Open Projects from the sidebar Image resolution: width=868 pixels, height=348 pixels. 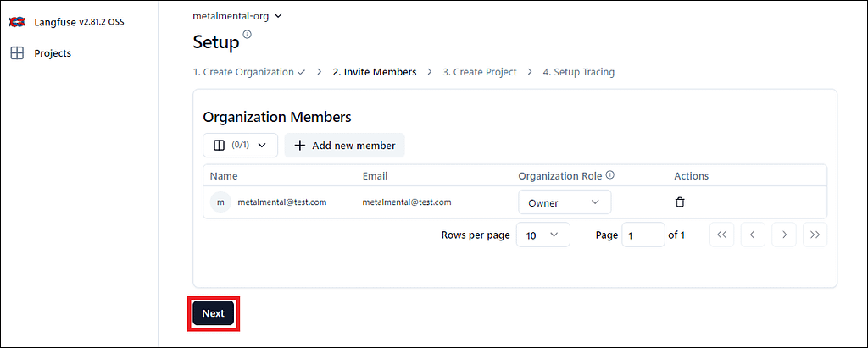coord(52,53)
